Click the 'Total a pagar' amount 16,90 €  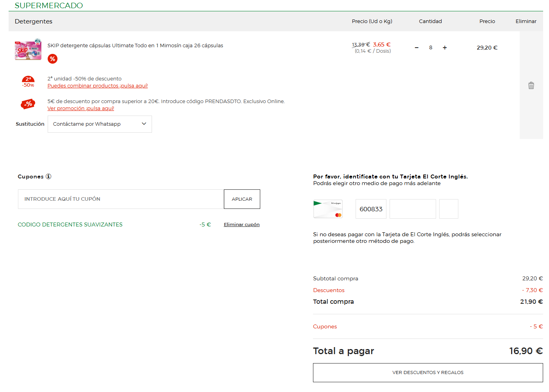pyautogui.click(x=526, y=351)
